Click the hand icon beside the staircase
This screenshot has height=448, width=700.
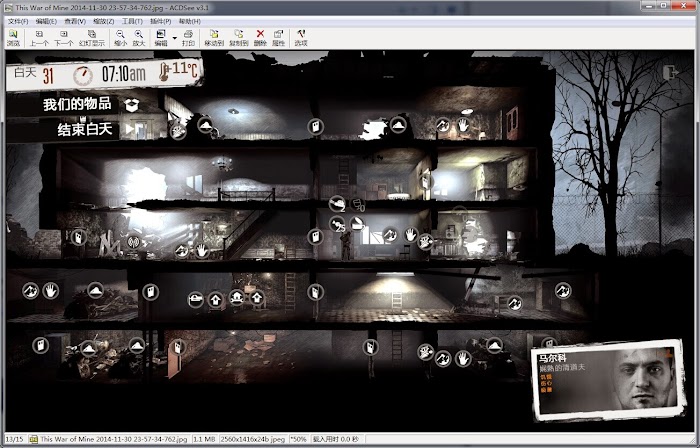coord(202,250)
